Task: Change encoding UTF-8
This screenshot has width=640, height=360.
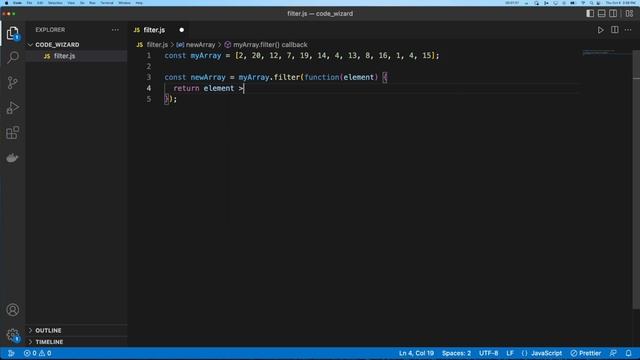Action: [489, 353]
